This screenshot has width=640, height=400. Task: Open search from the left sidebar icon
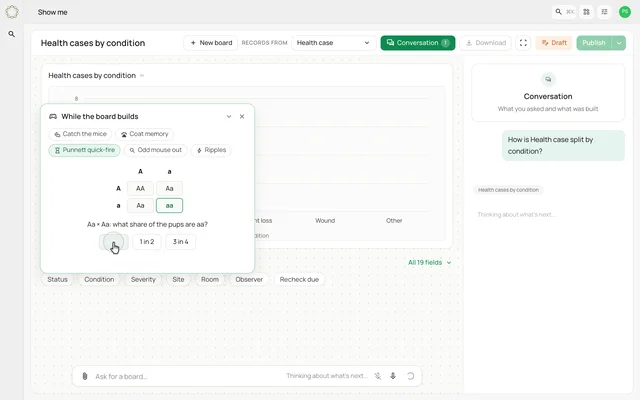[12, 34]
